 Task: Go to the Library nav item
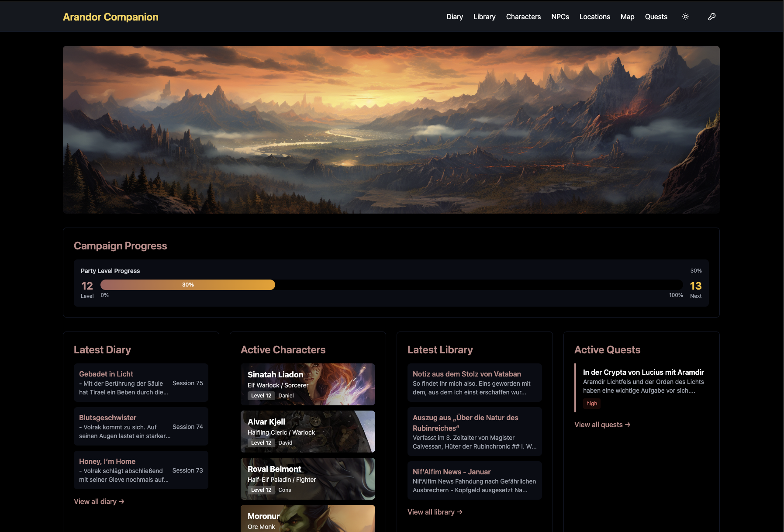tap(484, 17)
